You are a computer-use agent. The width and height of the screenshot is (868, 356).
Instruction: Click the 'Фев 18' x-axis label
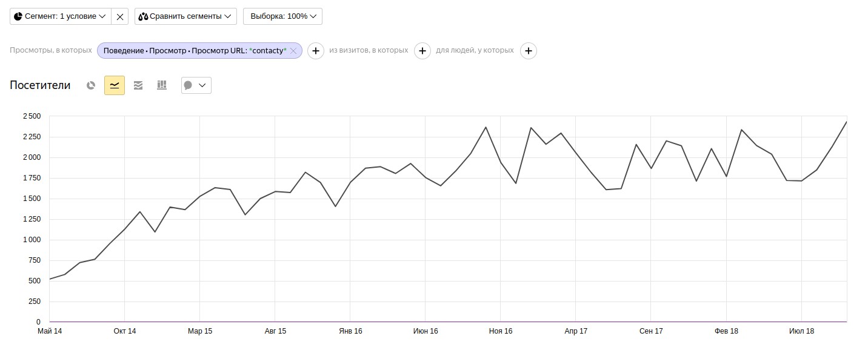pos(726,331)
